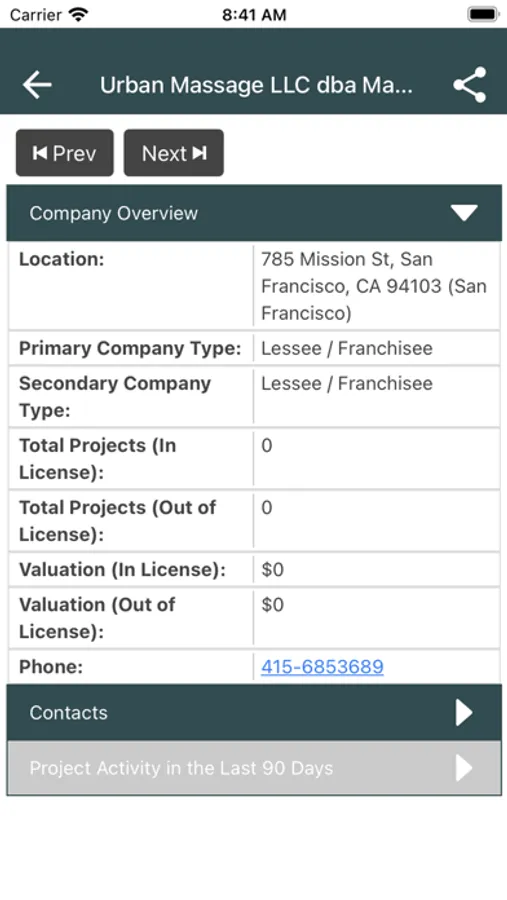This screenshot has height=900, width=507.
Task: Tap the Urban Massage LLC title text
Action: [x=256, y=85]
